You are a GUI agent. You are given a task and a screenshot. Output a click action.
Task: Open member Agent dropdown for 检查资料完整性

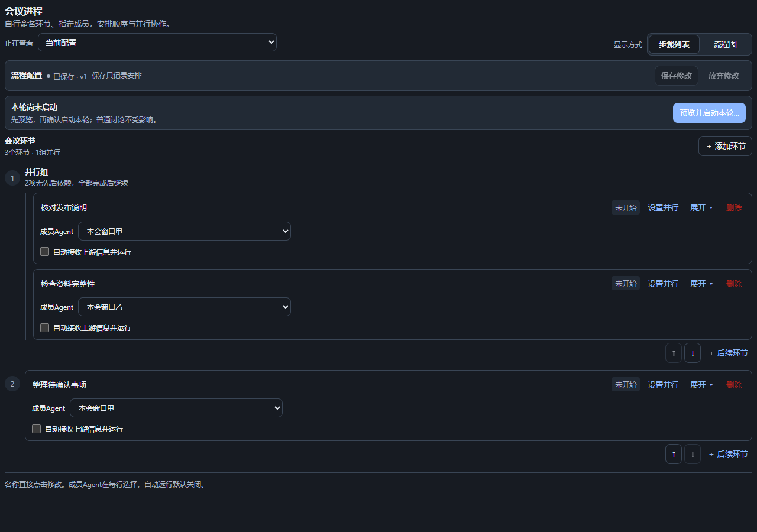185,307
